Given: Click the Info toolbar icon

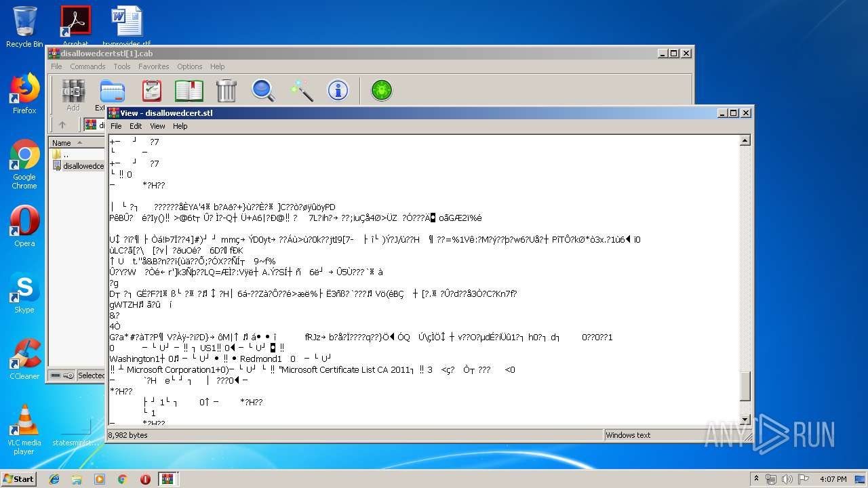Looking at the screenshot, I should [338, 90].
